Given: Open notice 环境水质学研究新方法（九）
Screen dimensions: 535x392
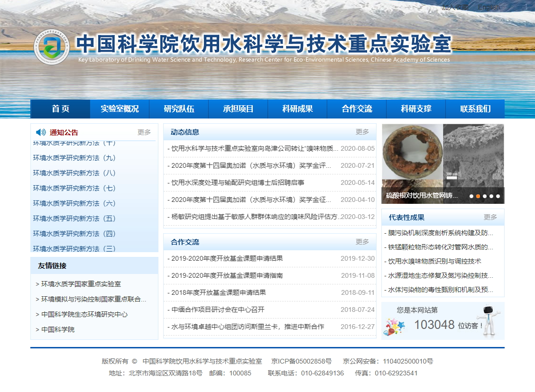Looking at the screenshot, I should 74,158.
